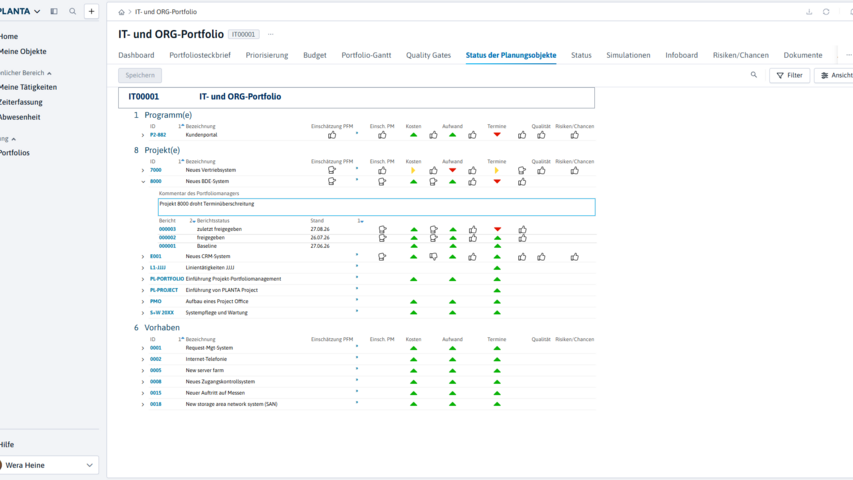
Task: Click PFM rating icon for Neues BDE-System
Action: (x=331, y=182)
